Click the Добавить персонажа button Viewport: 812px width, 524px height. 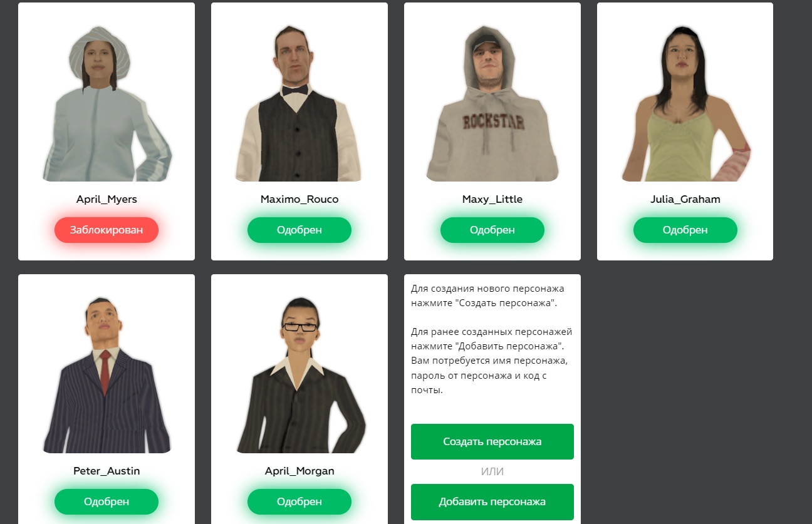(x=492, y=501)
